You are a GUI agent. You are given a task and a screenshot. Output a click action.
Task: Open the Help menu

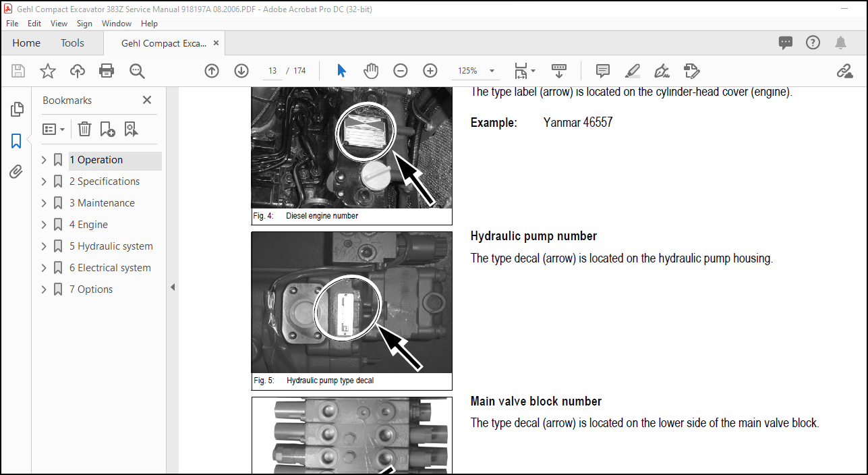(x=149, y=24)
